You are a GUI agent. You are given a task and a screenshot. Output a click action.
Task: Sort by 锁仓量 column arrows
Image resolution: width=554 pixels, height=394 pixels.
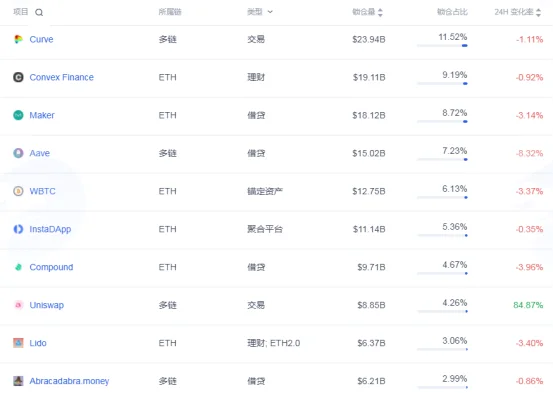380,12
